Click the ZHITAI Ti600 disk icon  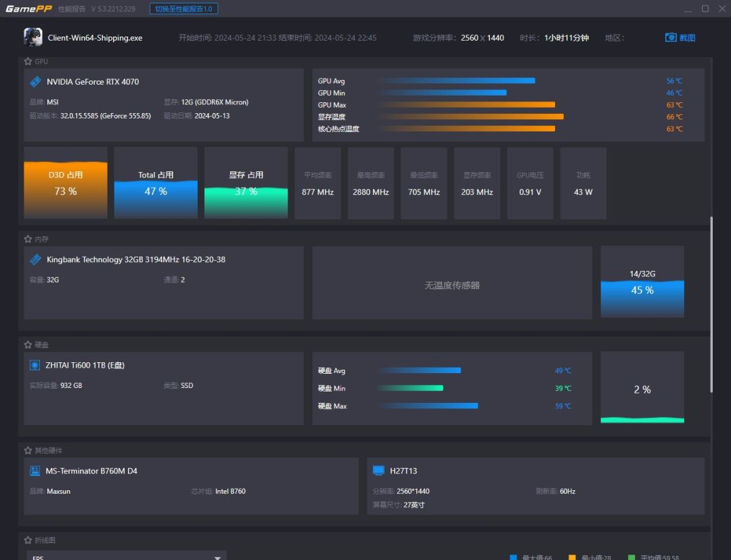click(35, 365)
